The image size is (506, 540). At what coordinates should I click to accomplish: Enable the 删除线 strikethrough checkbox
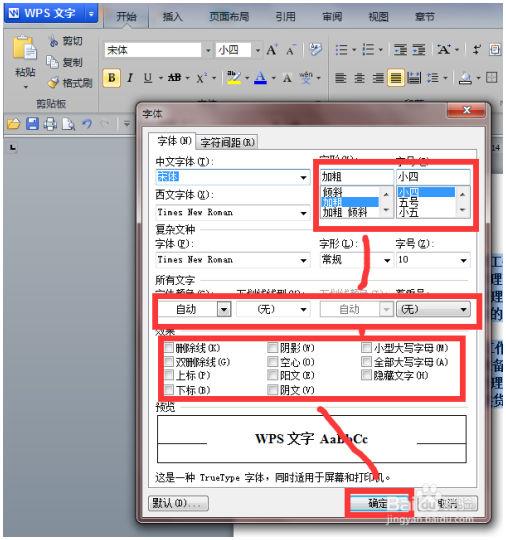click(x=169, y=347)
